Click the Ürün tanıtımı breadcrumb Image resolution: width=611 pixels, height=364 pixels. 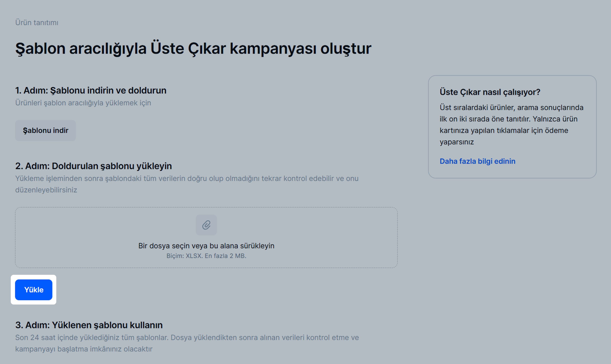point(37,23)
